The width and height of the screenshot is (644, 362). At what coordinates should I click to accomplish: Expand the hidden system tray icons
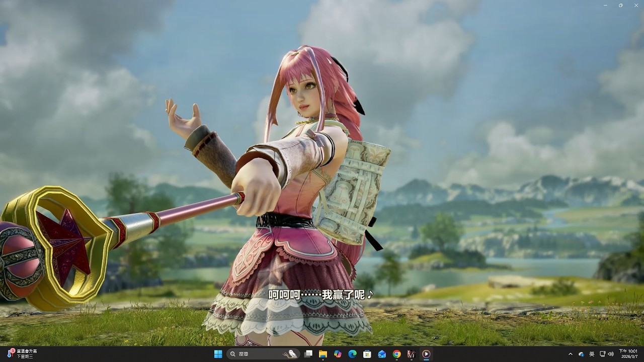point(570,354)
